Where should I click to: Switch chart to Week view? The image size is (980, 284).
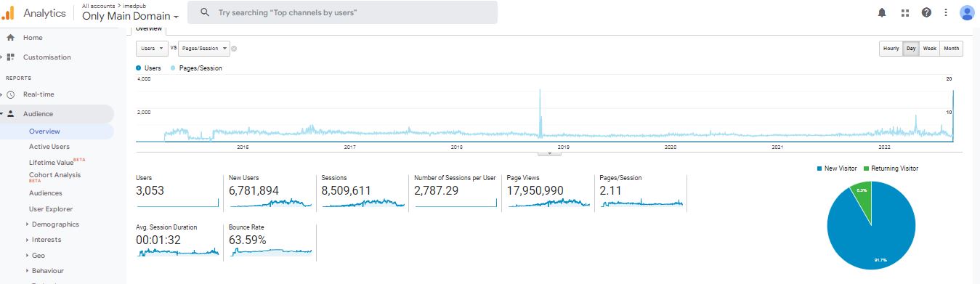tap(929, 49)
